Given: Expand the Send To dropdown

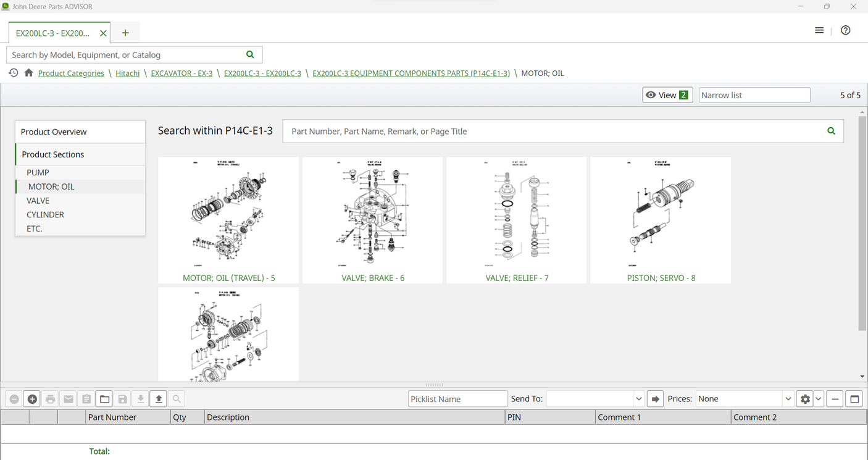Looking at the screenshot, I should click(638, 399).
